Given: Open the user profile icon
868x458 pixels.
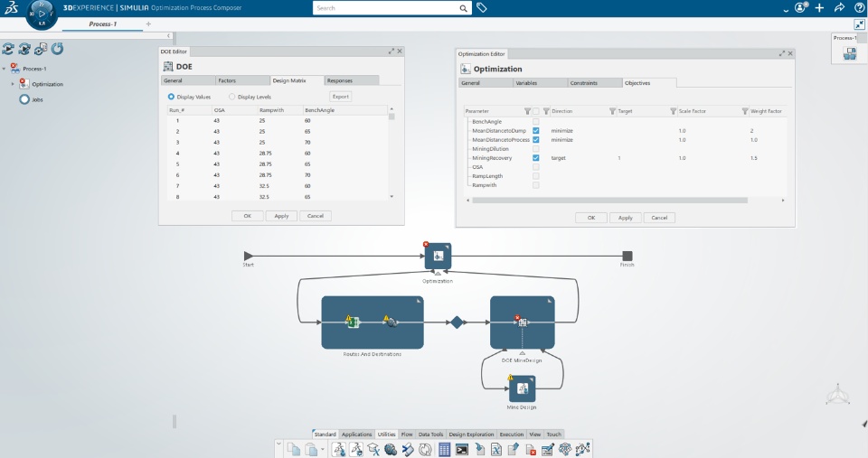Looking at the screenshot, I should click(800, 8).
